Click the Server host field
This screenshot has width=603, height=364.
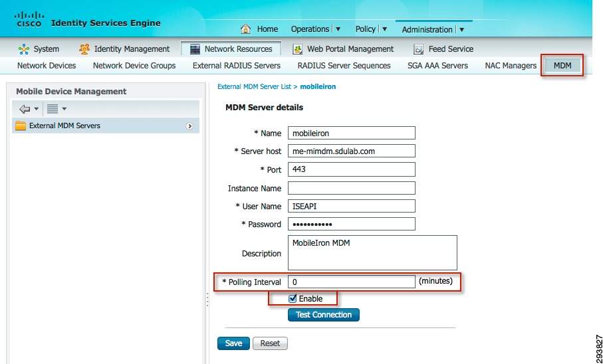point(352,151)
